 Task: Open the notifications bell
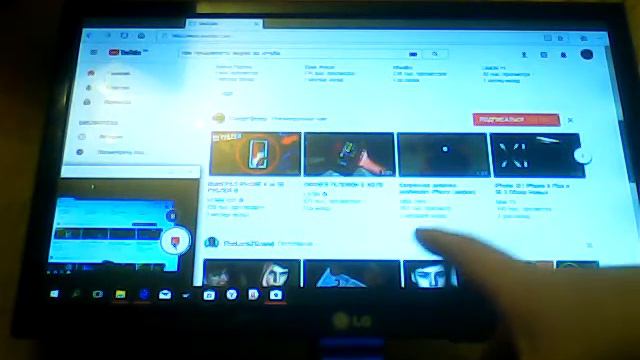click(x=563, y=55)
